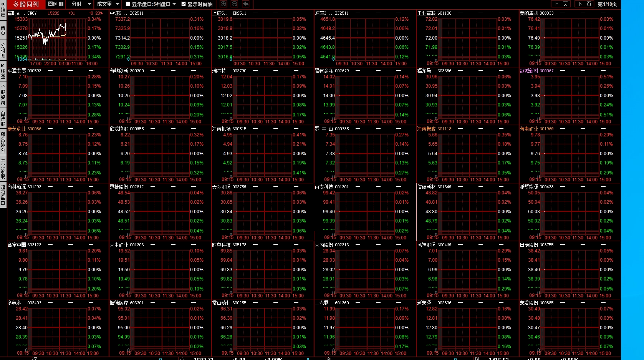Screen dimensions: 644x360
Task: Select the 瑞尔特 002790 chart panel
Action: 263,96
